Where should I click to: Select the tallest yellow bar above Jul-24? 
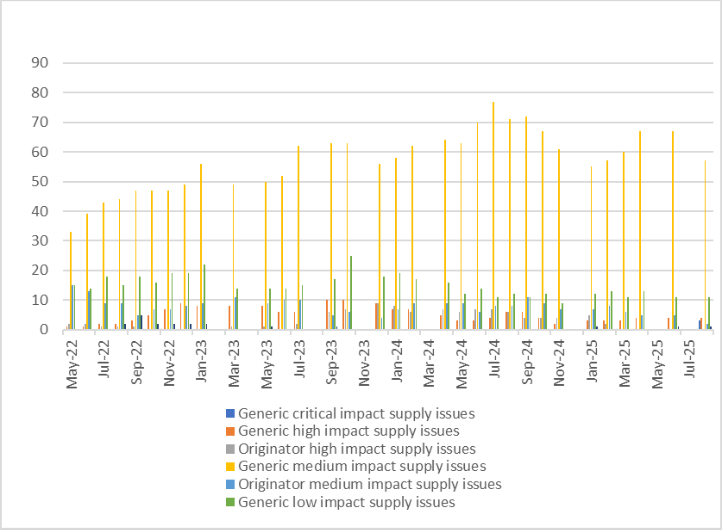(493, 215)
